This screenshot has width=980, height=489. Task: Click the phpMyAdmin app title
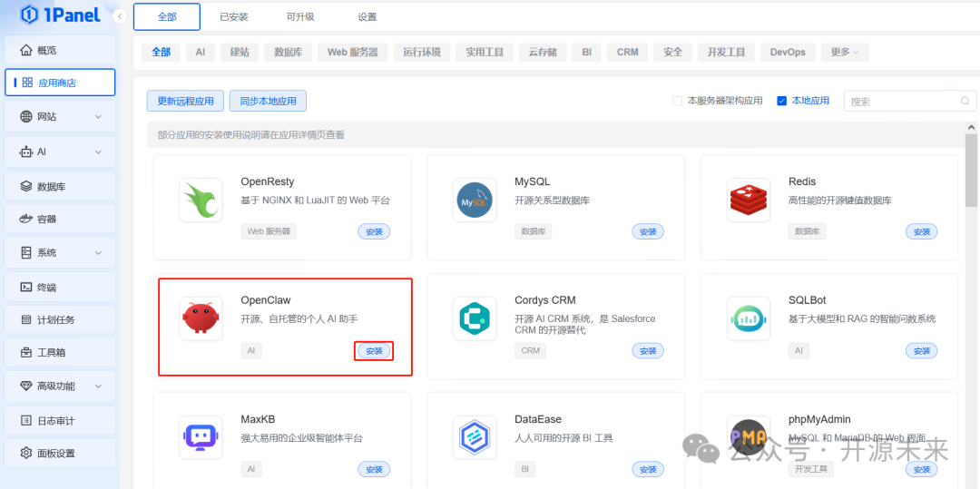point(819,419)
